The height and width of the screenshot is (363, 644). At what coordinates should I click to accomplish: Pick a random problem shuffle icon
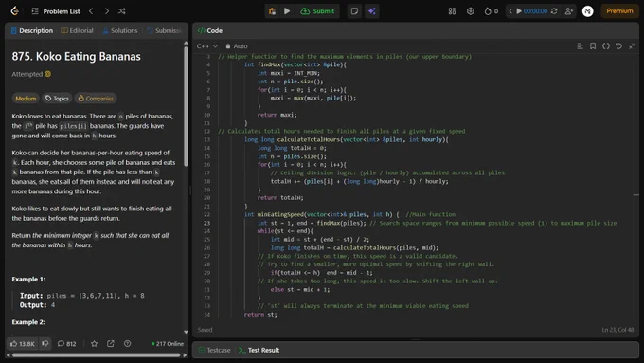(x=121, y=11)
